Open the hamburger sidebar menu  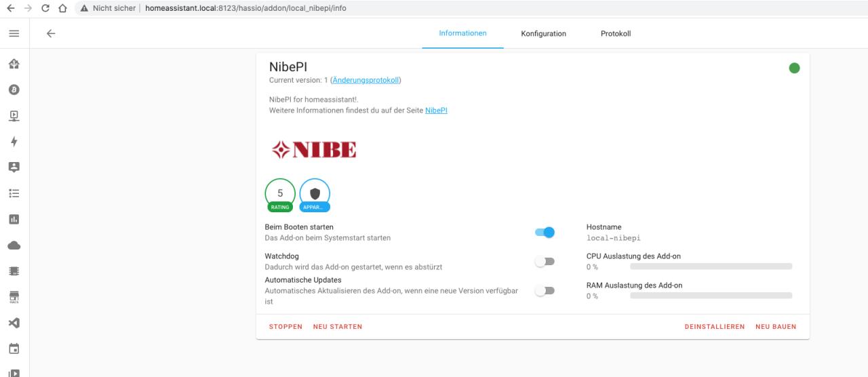click(14, 33)
